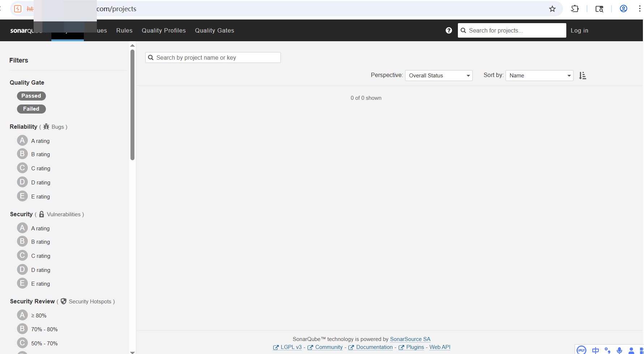Viewport: 644px width, 354px height.
Task: Click the filters sidebar scrollbar thumb
Action: (132, 104)
